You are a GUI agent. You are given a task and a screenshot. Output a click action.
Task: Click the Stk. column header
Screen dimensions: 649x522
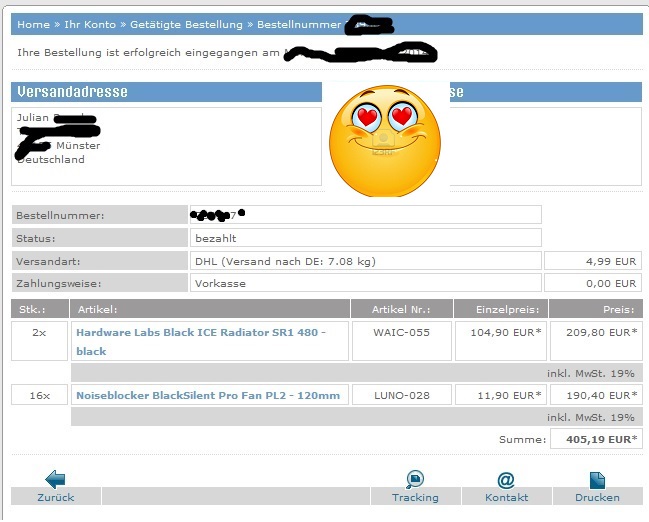[40, 309]
